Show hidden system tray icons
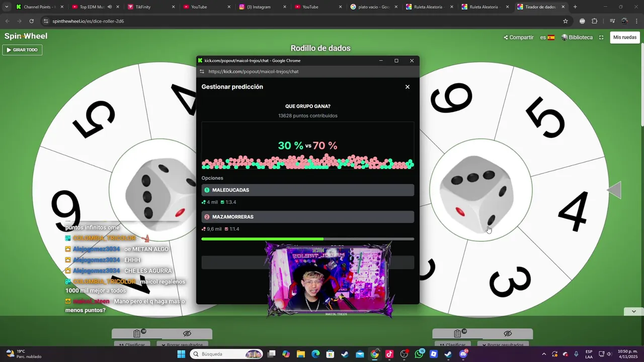Viewport: 644px width, 362px height. click(x=543, y=354)
